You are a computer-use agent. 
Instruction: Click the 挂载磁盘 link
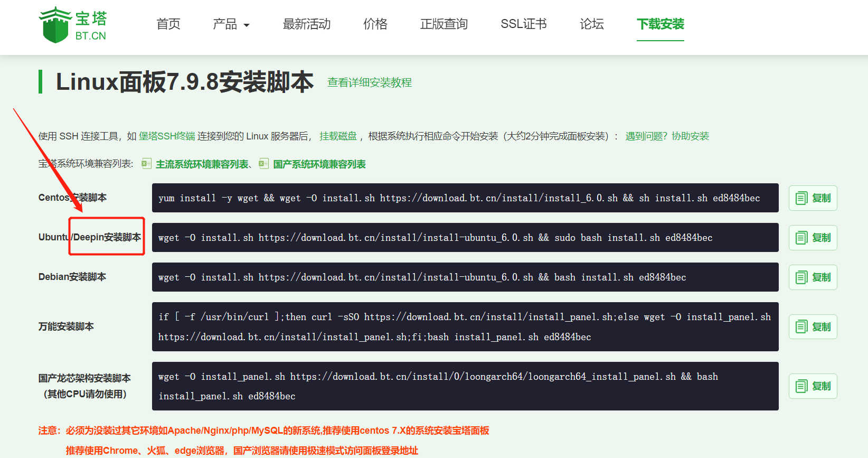pyautogui.click(x=338, y=136)
